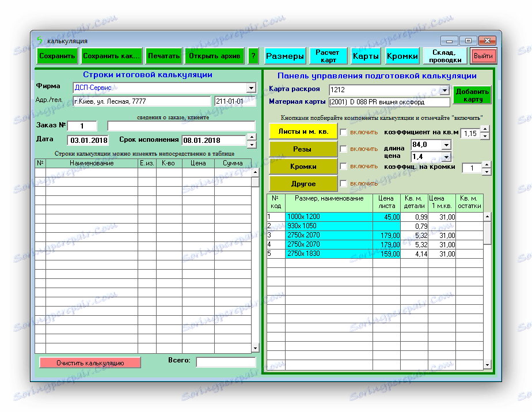Decrease коэффиц. на кромки value

pos(487,172)
